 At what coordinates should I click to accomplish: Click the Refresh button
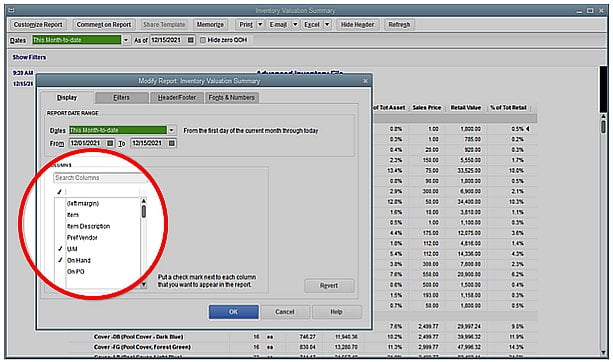(x=399, y=25)
